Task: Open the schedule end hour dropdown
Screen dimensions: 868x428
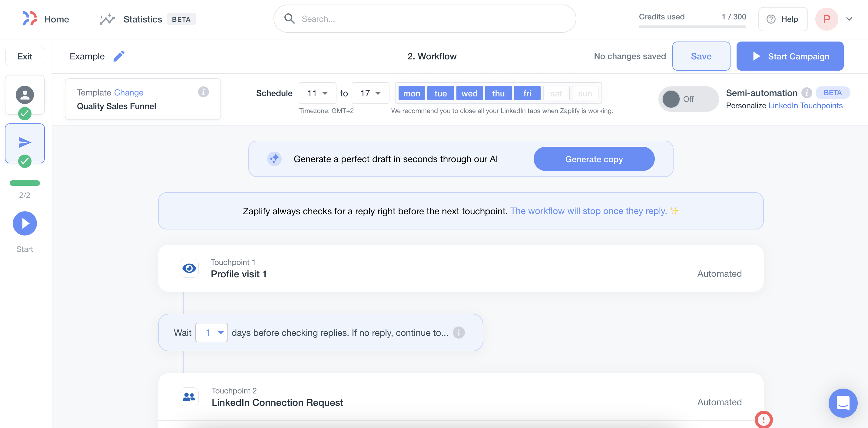Action: (x=370, y=93)
